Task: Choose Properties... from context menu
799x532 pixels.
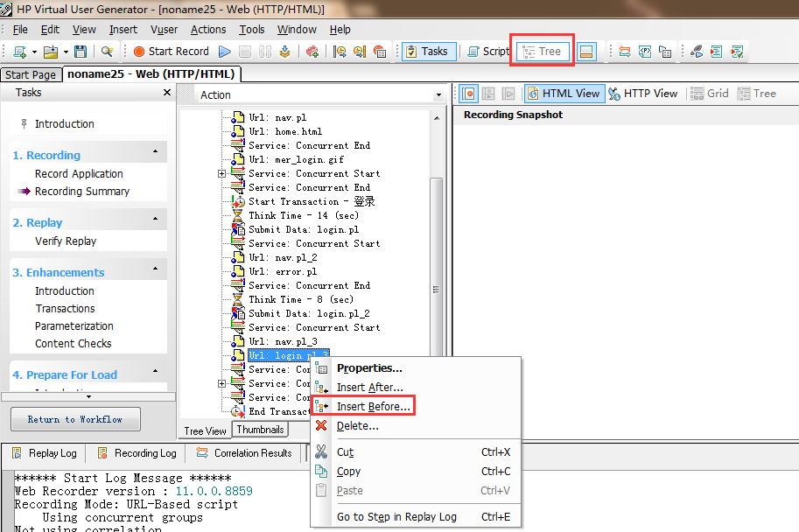Action: [369, 367]
